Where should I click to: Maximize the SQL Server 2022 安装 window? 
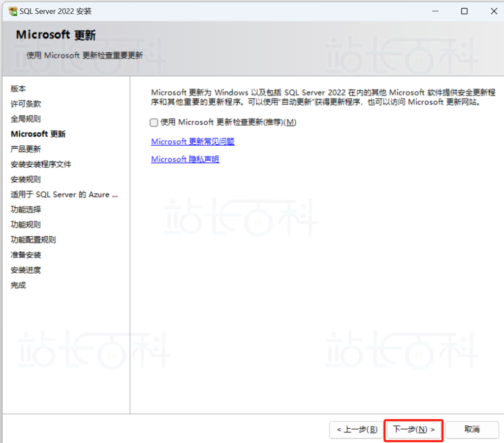464,11
